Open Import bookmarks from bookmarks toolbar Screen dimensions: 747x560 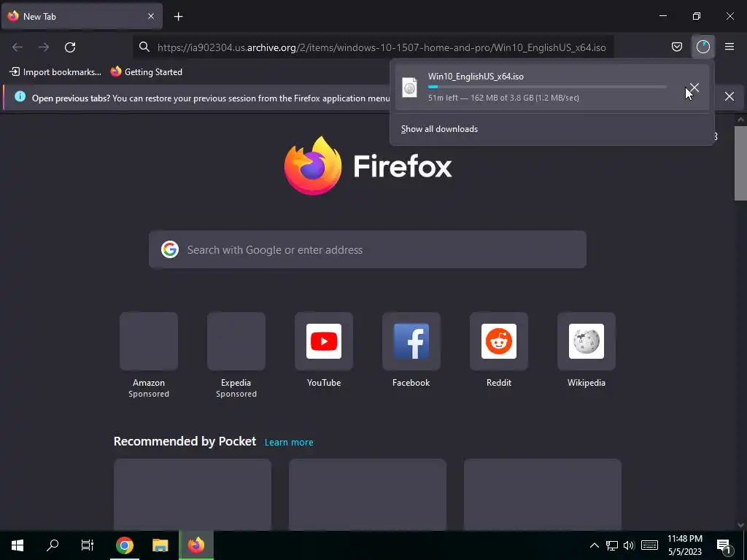pos(55,72)
